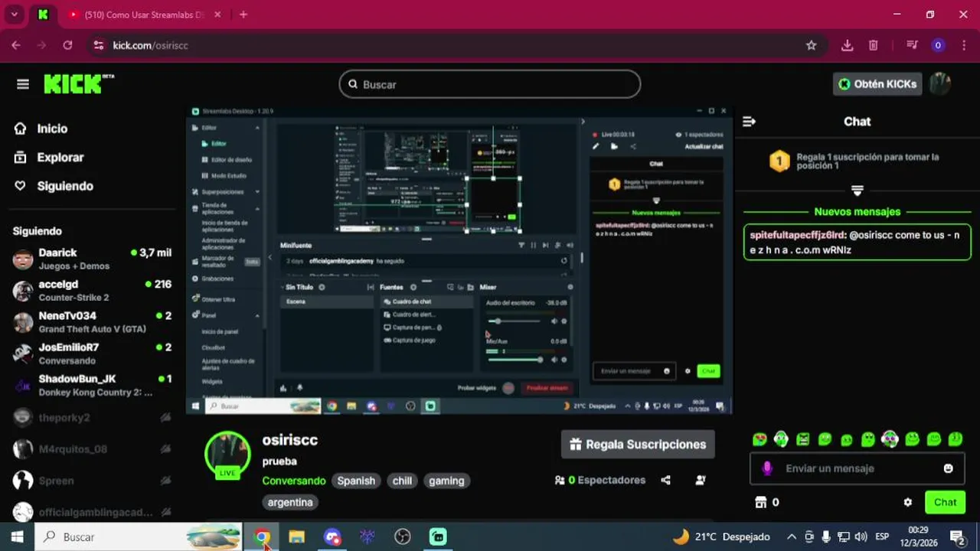Viewport: 980px width, 551px height.
Task: Click the follow user icon beside share
Action: (x=701, y=480)
